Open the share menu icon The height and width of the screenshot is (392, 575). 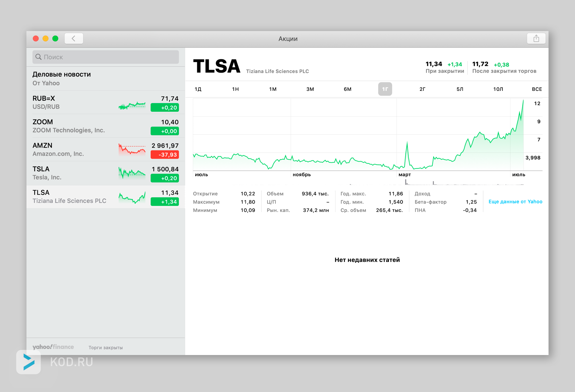(536, 39)
